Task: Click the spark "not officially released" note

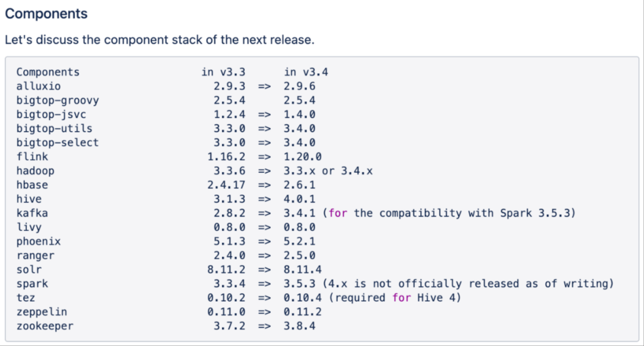Action: tap(468, 284)
